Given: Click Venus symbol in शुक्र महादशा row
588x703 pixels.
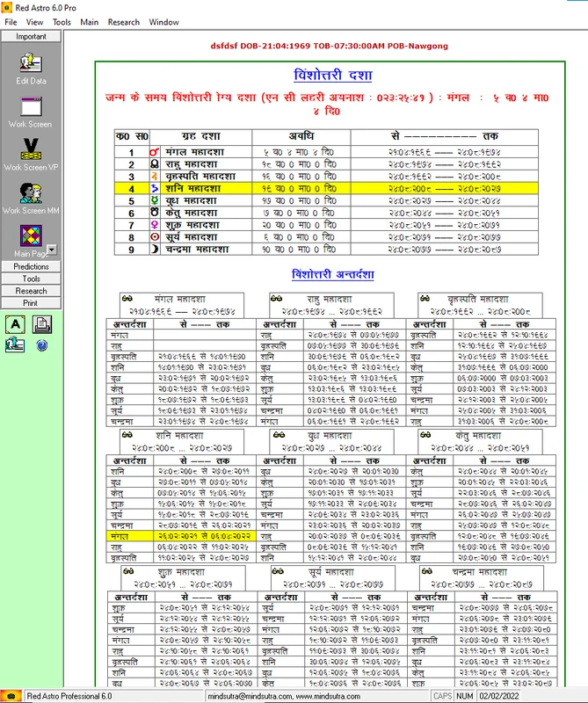Looking at the screenshot, I should [155, 225].
